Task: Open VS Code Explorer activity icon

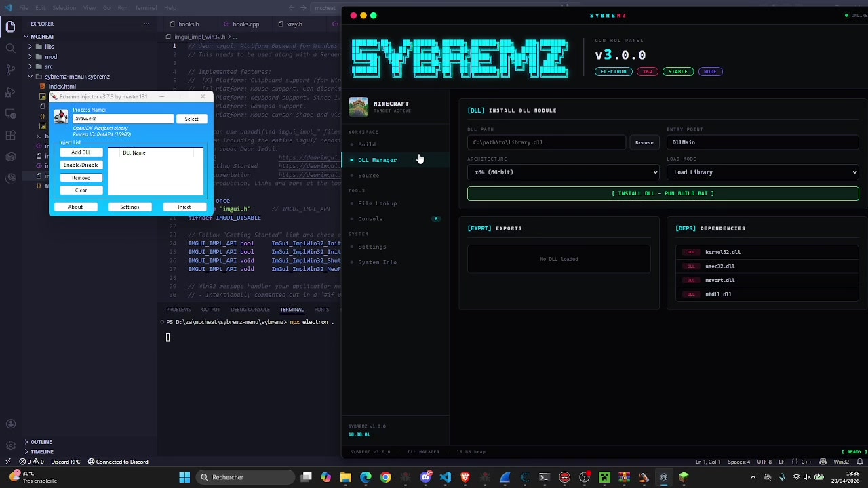Action: (x=10, y=27)
